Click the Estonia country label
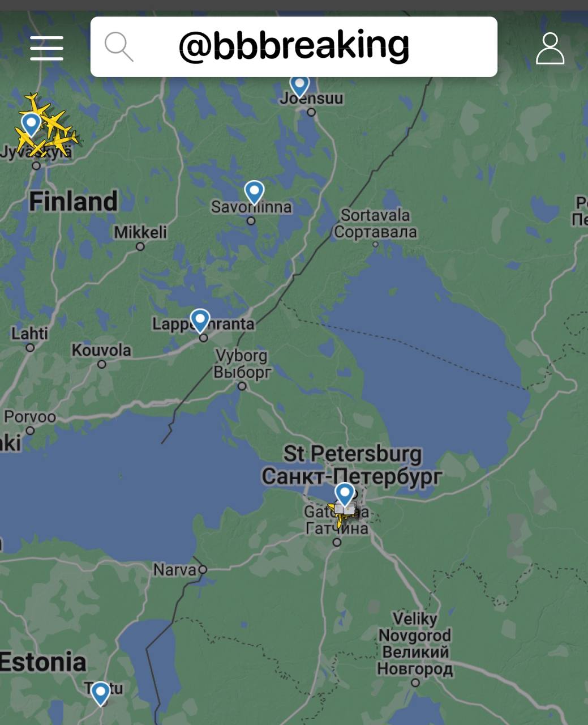This screenshot has width=588, height=725. [43, 662]
